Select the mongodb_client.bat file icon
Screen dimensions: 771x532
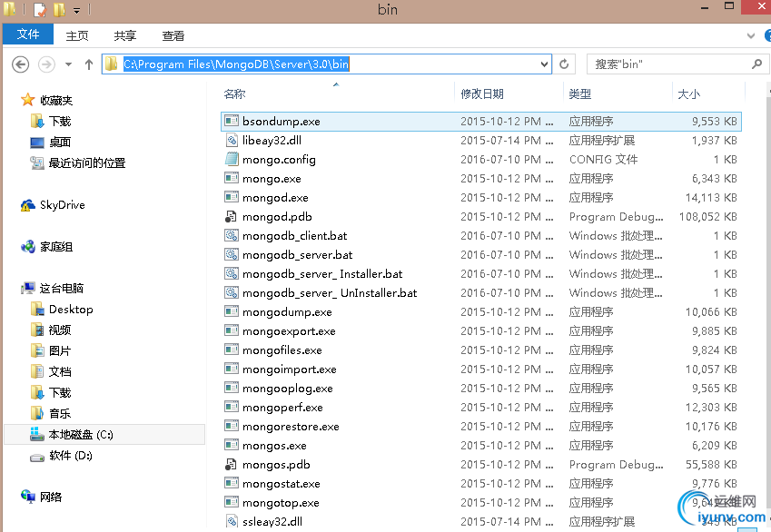(x=231, y=235)
